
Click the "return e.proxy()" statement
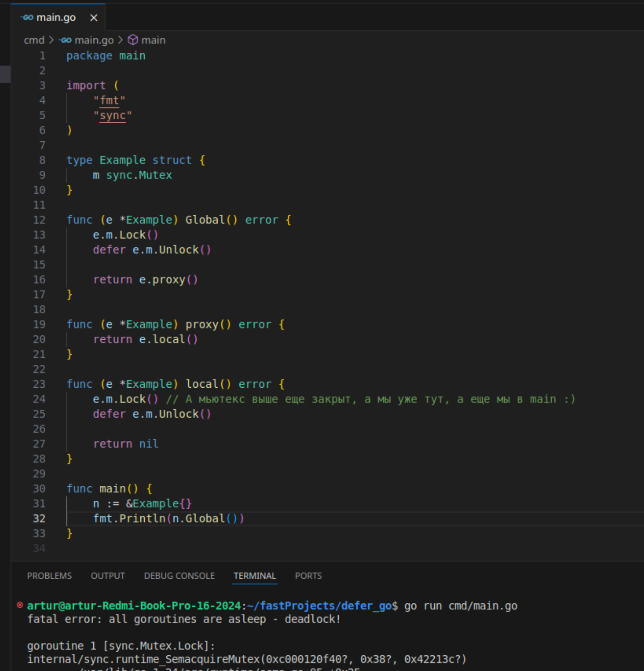(145, 280)
